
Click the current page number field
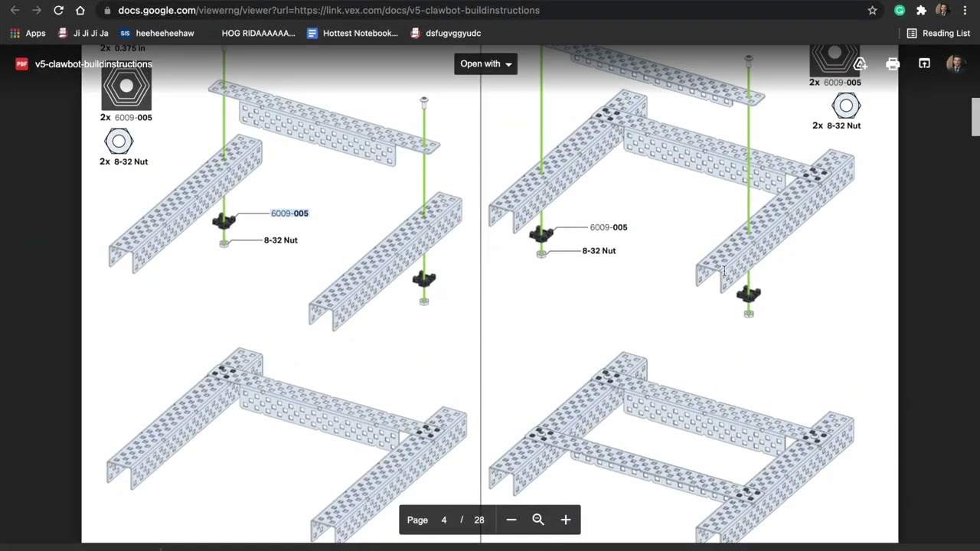click(x=443, y=520)
